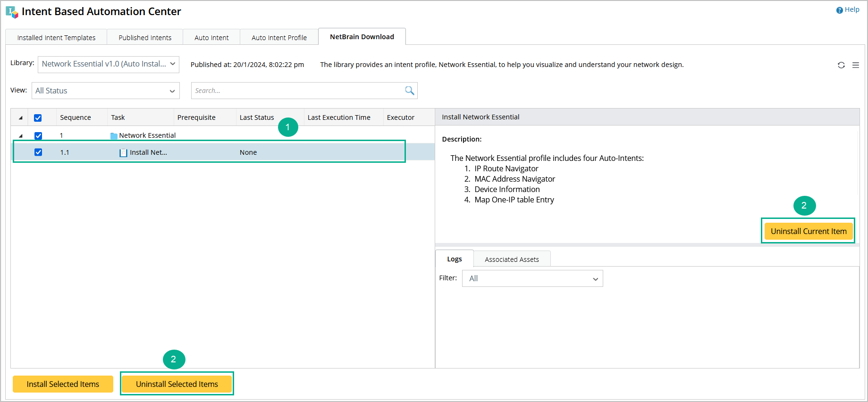Click the Uninstall Selected Items button
868x402 pixels.
(177, 384)
